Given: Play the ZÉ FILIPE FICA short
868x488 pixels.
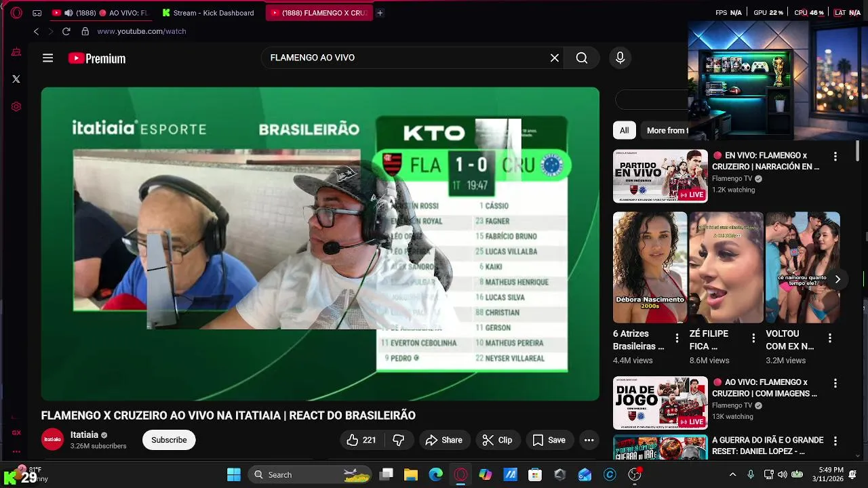Looking at the screenshot, I should click(726, 267).
